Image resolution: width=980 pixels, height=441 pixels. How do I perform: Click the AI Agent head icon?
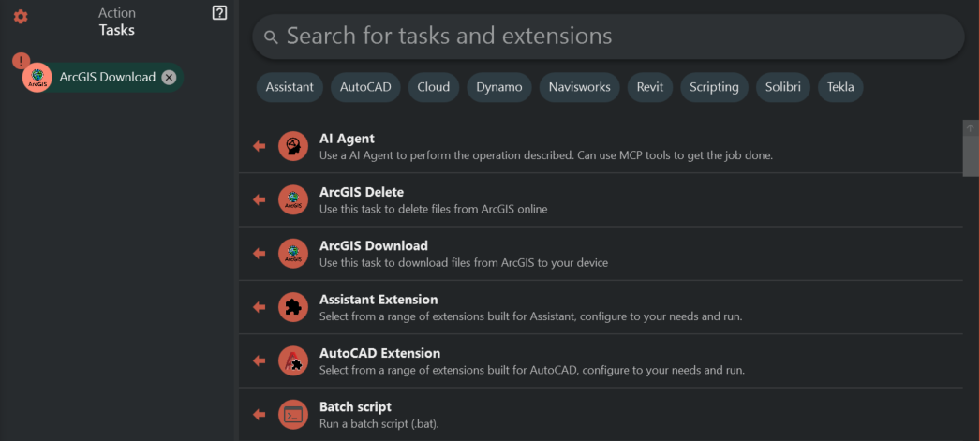tap(293, 146)
